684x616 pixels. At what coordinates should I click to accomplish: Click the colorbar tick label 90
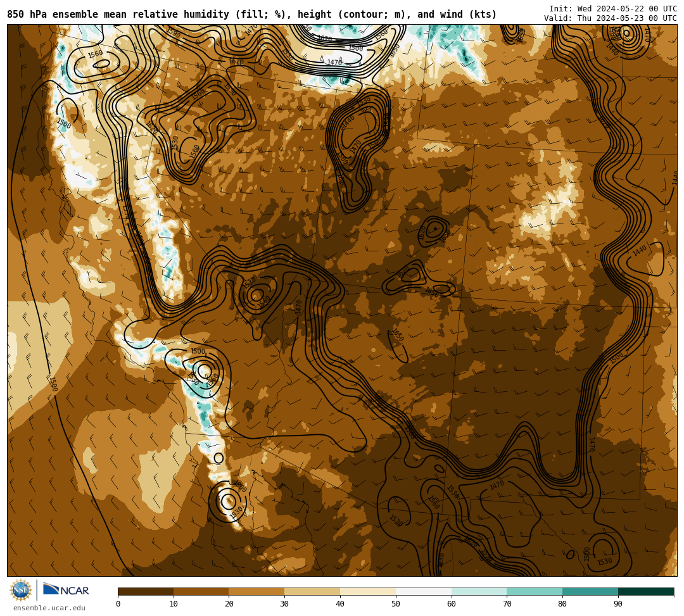point(618,604)
